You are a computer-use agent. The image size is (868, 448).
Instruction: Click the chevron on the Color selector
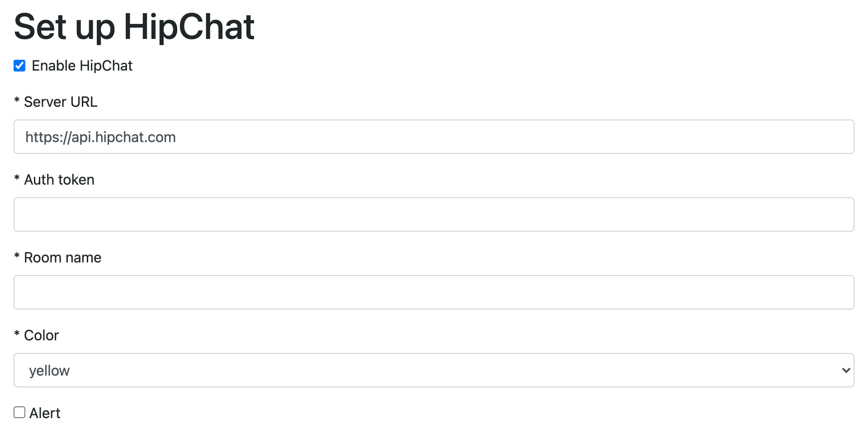pos(846,370)
